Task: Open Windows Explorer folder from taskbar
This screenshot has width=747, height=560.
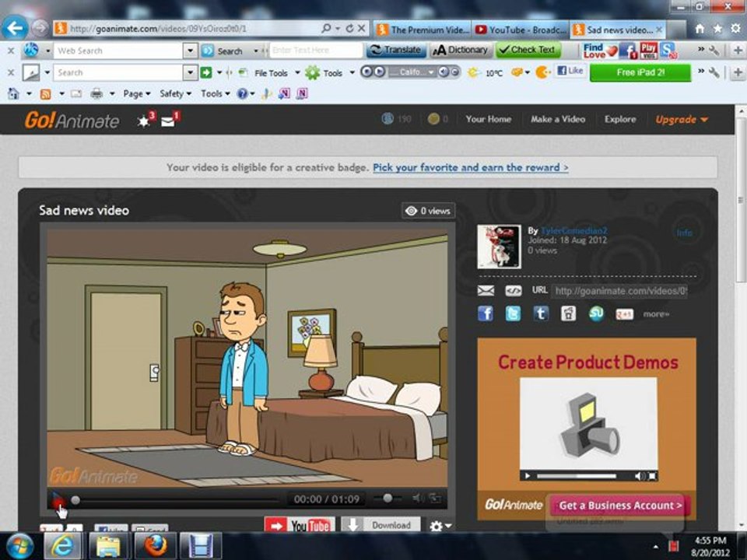Action: point(109,546)
